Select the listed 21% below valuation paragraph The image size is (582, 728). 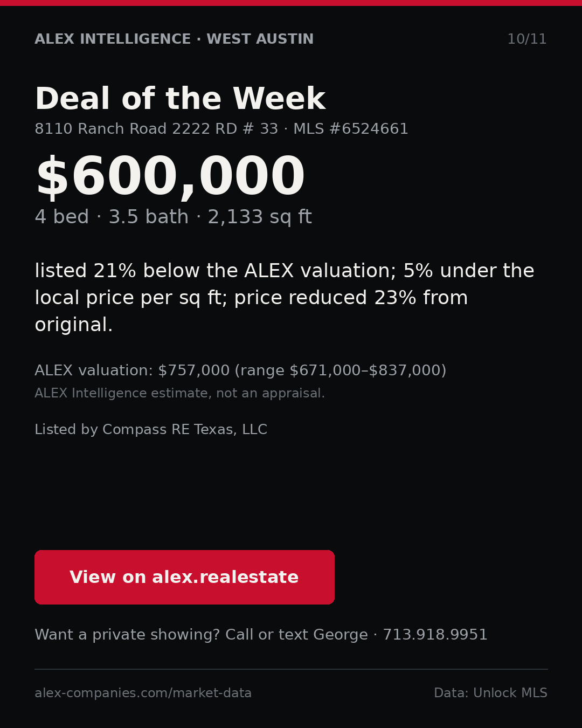point(285,298)
